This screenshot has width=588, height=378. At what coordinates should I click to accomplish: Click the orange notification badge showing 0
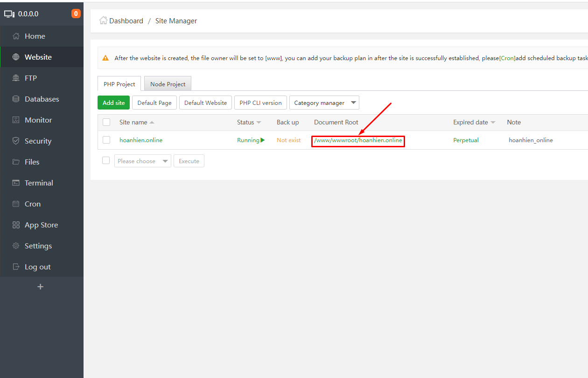[x=76, y=14]
